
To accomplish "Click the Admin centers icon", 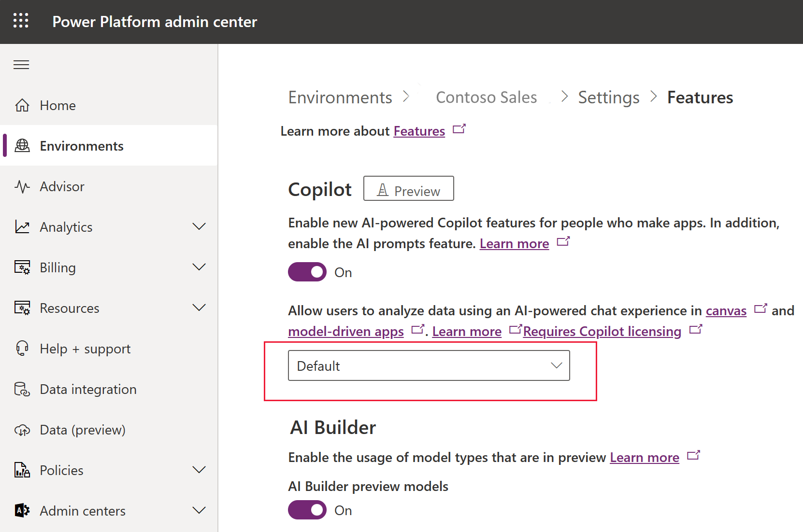I will click(22, 511).
